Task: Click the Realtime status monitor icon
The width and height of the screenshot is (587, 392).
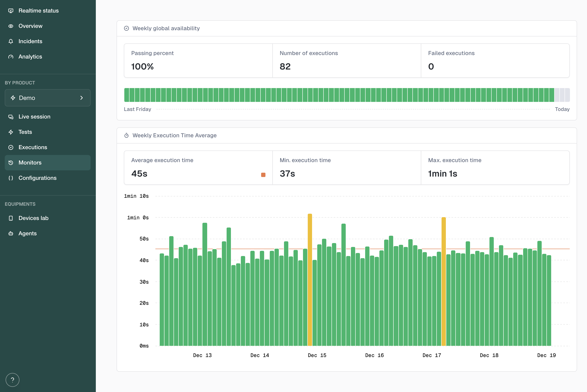Action: (x=11, y=11)
